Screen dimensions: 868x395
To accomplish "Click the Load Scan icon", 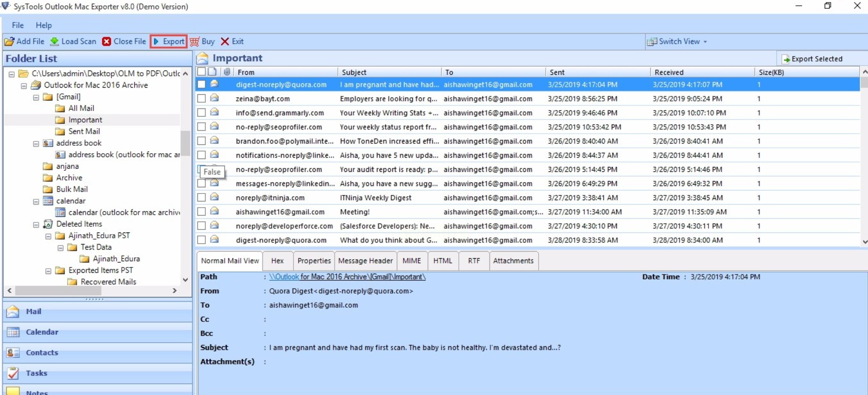I will [x=55, y=42].
